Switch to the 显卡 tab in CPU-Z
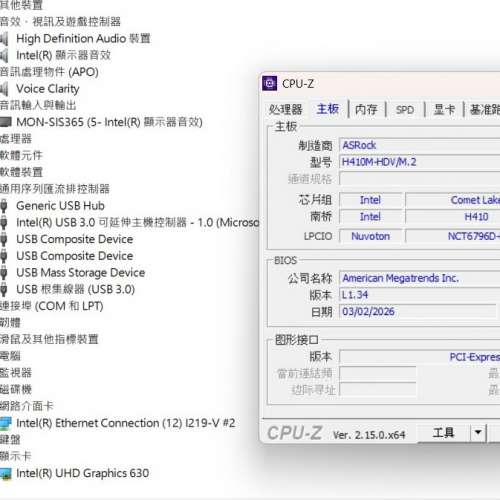Image resolution: width=500 pixels, height=500 pixels. pos(444,109)
